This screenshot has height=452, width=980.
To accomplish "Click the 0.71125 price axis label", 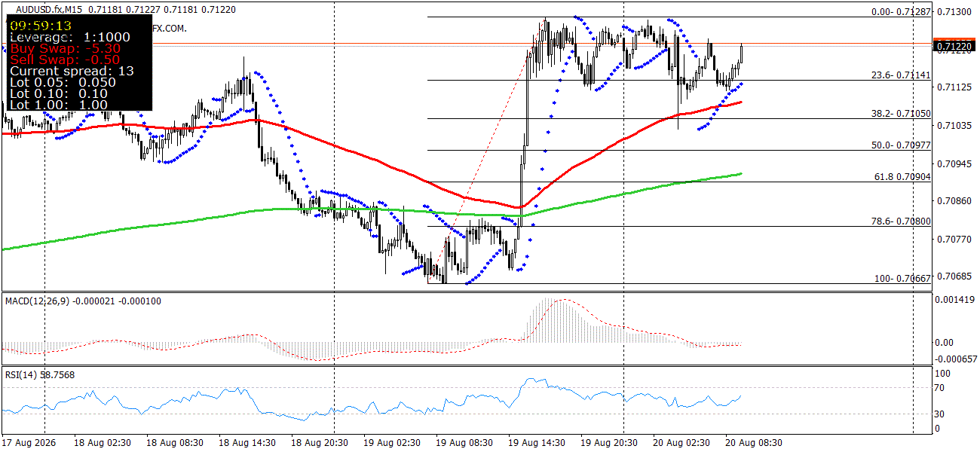I will click(954, 87).
